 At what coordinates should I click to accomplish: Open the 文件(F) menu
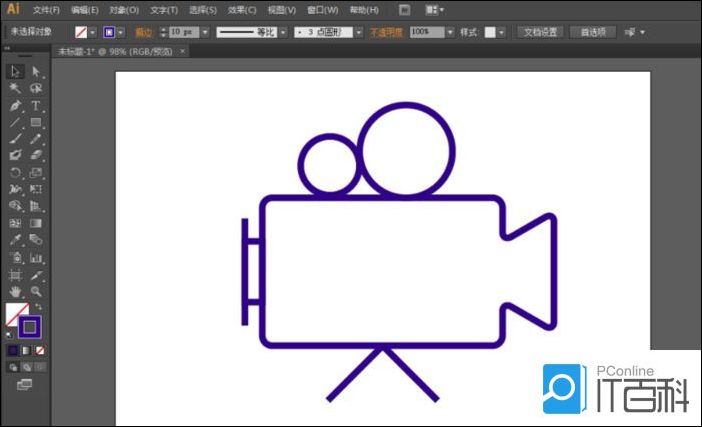pyautogui.click(x=46, y=9)
